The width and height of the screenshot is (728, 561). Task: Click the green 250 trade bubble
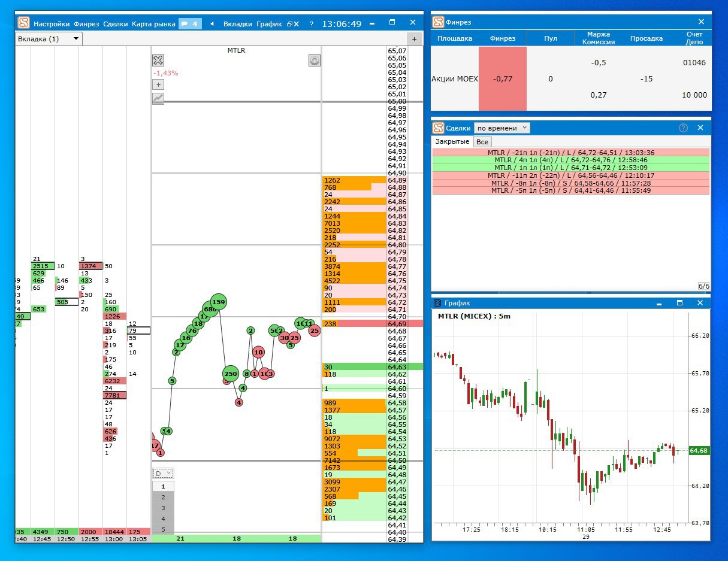[231, 374]
